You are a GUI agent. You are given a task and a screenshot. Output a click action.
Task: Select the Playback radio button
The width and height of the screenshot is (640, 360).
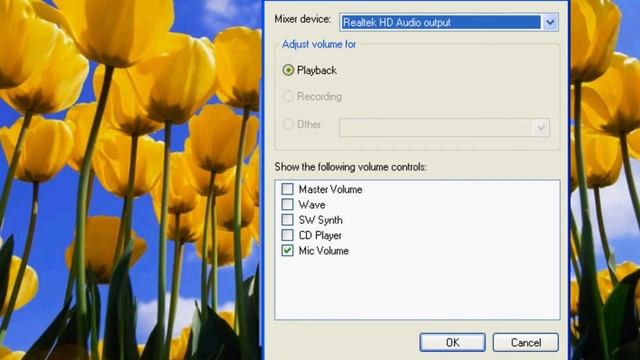[288, 70]
